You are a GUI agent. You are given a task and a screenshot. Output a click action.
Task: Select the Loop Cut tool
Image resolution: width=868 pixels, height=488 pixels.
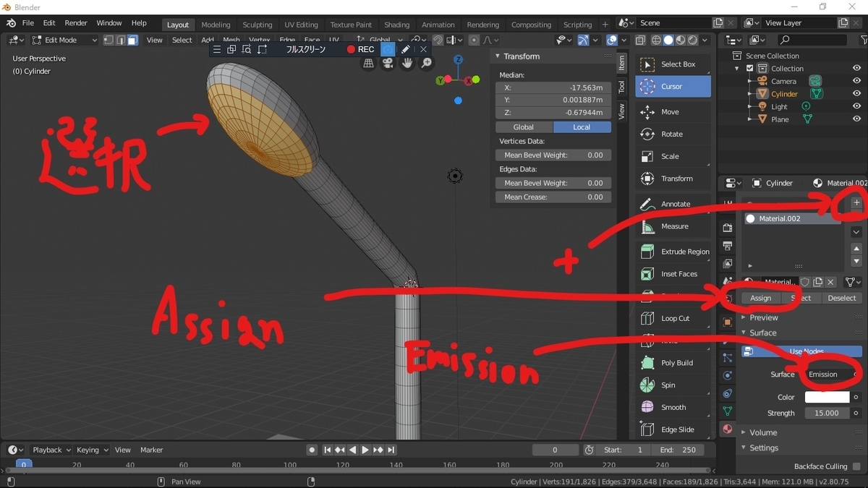click(673, 318)
